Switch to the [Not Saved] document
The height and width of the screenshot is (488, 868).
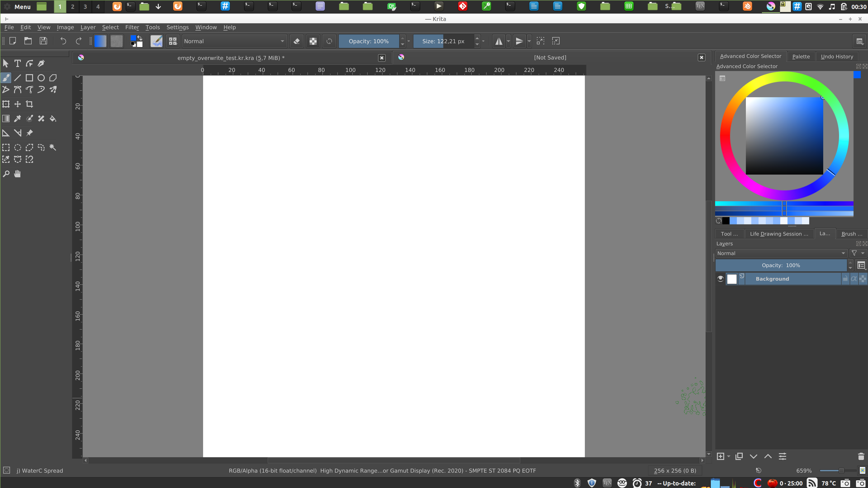[550, 58]
